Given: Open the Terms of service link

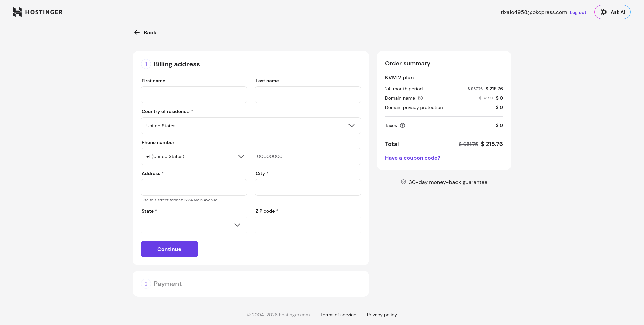Looking at the screenshot, I should 338,315.
